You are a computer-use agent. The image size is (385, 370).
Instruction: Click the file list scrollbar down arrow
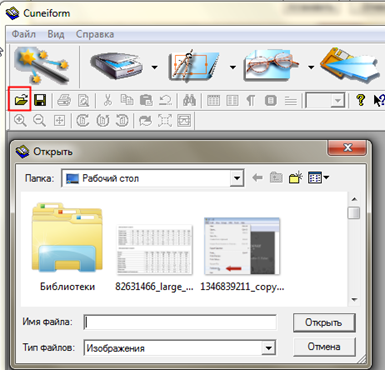click(x=354, y=299)
